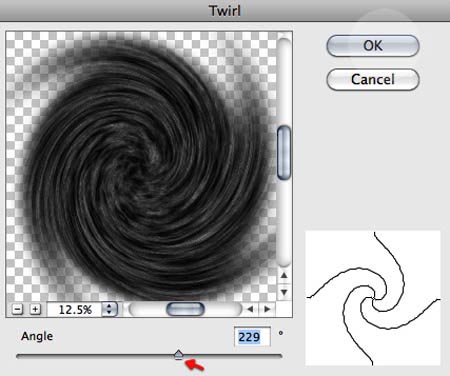450x376 pixels.
Task: Open the 12.5% zoom level stepper
Action: tap(109, 309)
